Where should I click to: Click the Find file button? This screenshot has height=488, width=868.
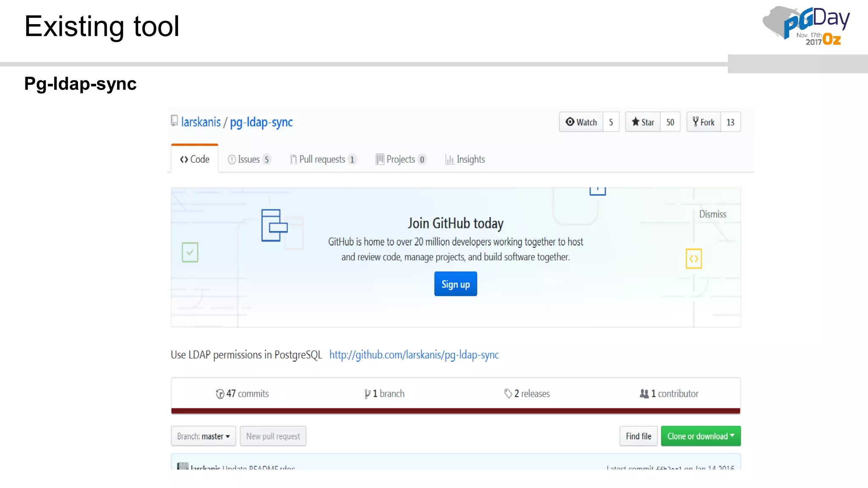(638, 436)
